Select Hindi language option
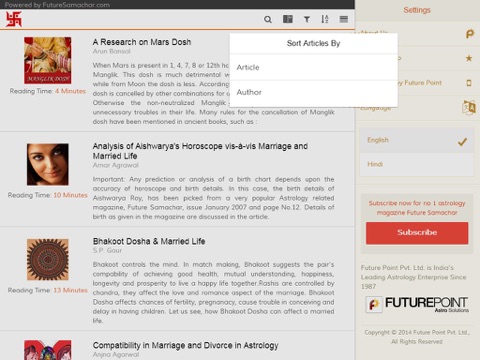 pyautogui.click(x=416, y=164)
